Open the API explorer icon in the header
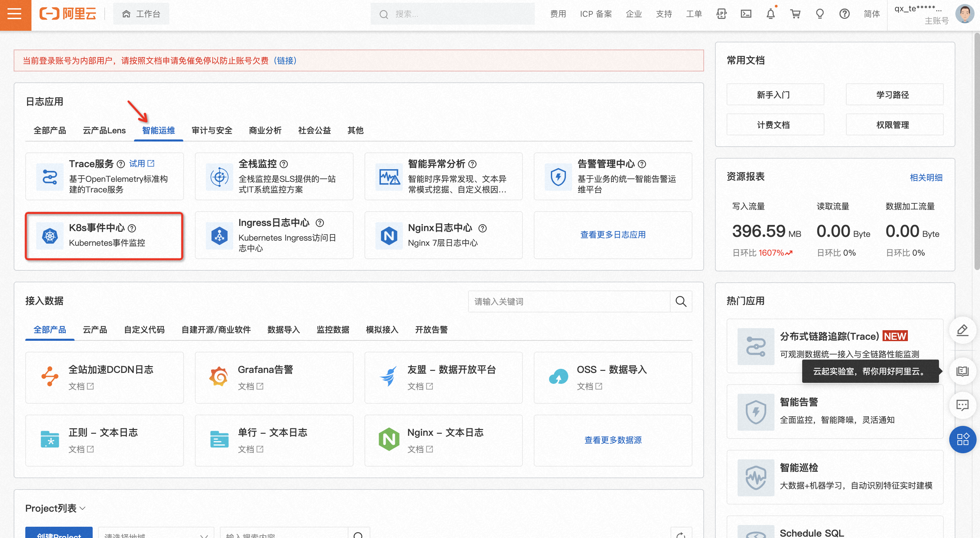The width and height of the screenshot is (980, 538). pyautogui.click(x=721, y=14)
